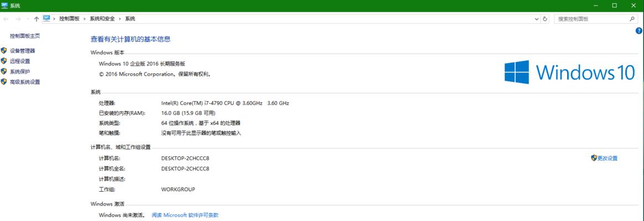Open 远程设置
This screenshot has width=644, height=221.
pyautogui.click(x=20, y=61)
